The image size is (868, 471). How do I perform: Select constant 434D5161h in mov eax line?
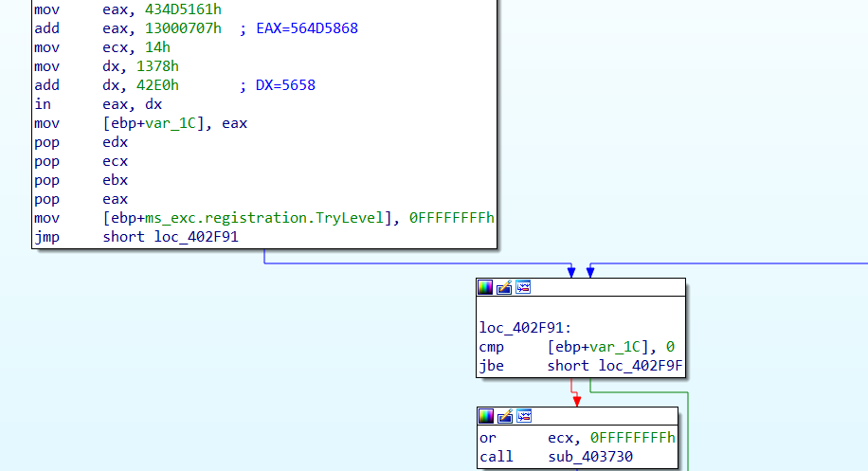click(183, 9)
